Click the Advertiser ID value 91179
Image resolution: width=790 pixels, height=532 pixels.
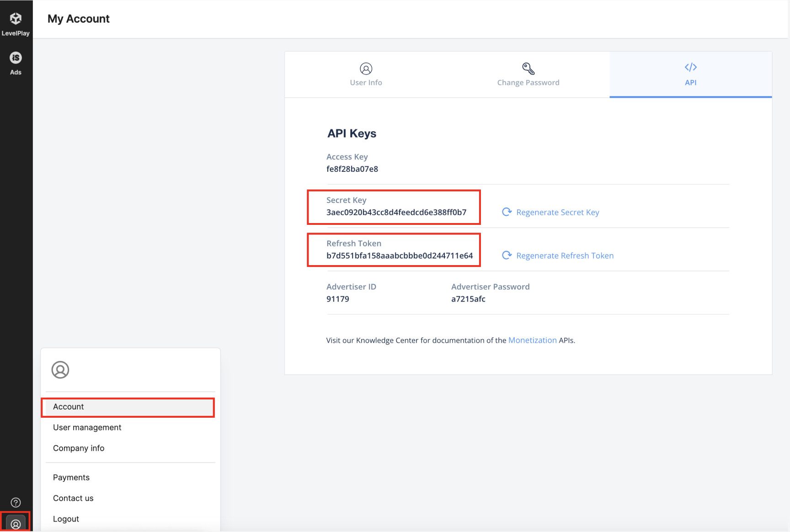point(338,299)
